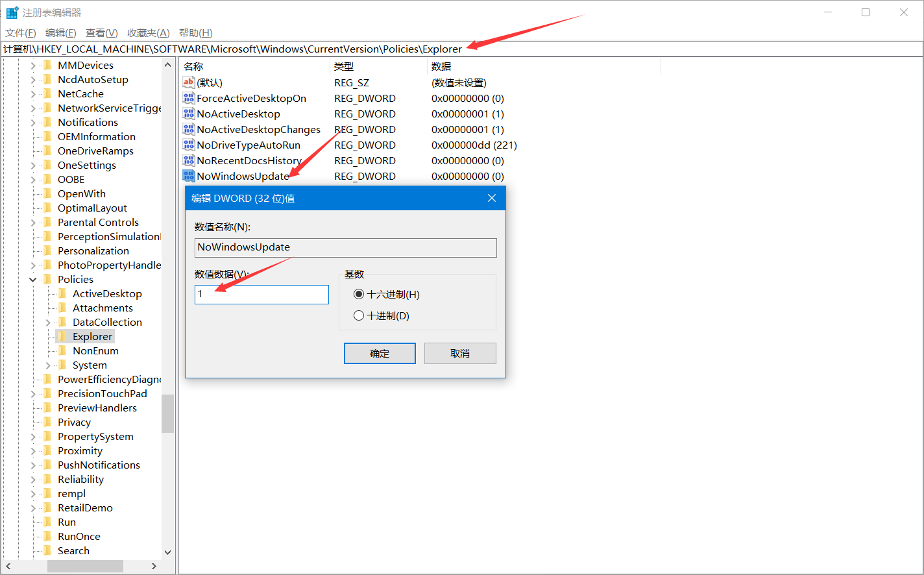Click the OOBE folder icon
This screenshot has height=575, width=924.
point(47,179)
